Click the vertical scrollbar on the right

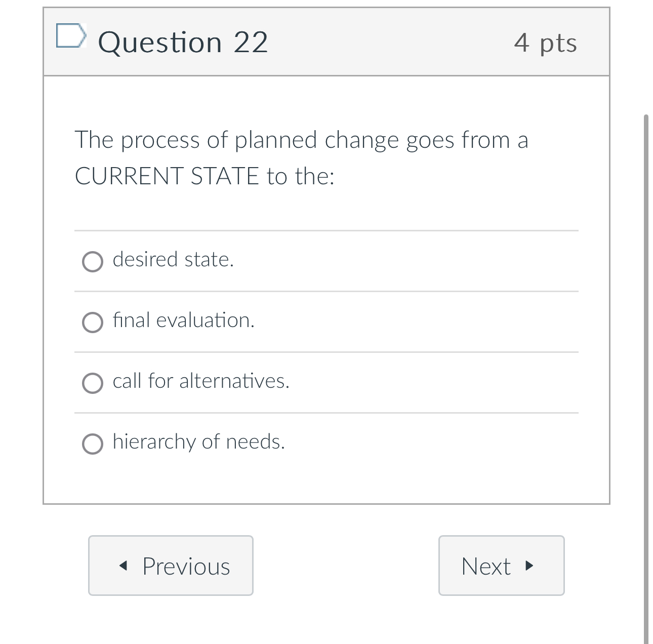point(646,354)
